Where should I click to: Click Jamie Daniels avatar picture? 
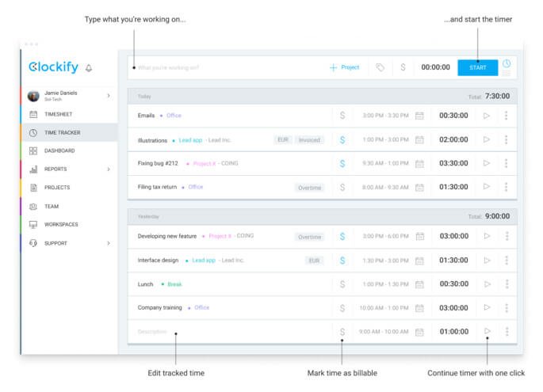pyautogui.click(x=33, y=96)
